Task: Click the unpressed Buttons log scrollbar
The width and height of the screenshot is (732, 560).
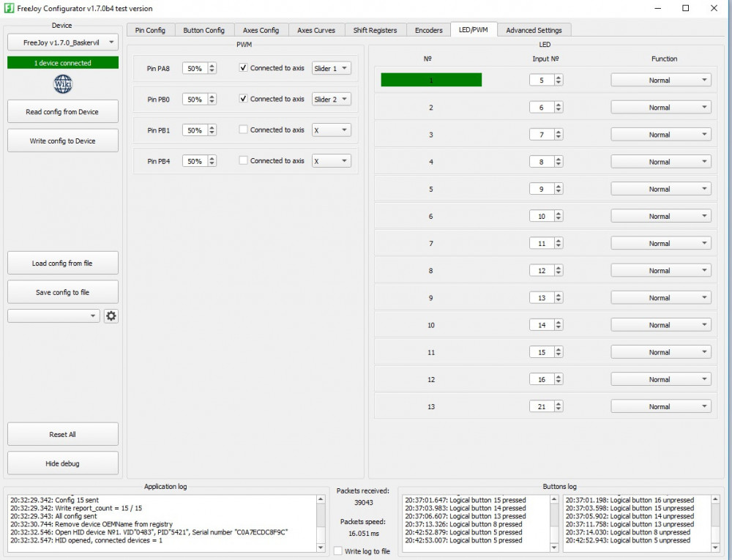Action: [x=715, y=523]
